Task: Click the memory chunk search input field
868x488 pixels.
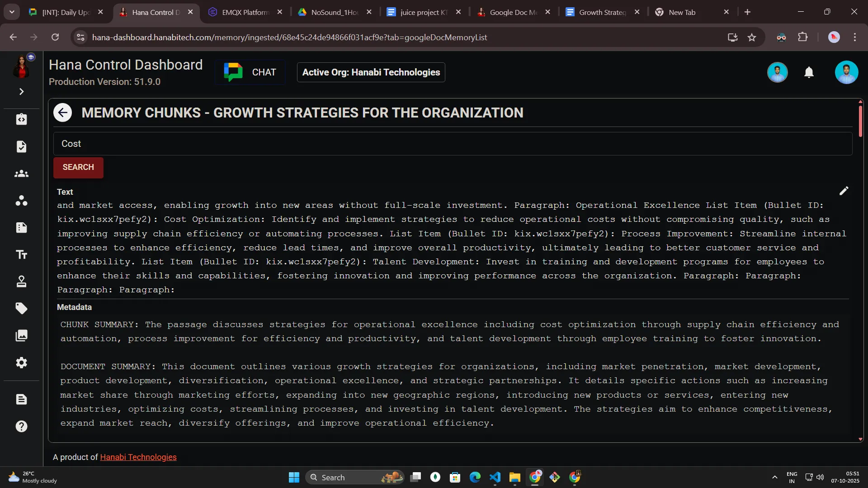Action: pos(452,144)
